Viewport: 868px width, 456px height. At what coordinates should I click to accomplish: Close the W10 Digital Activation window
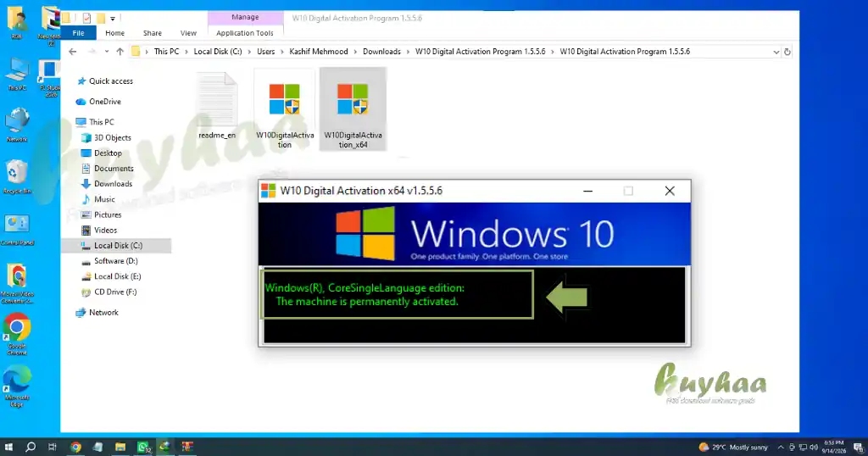tap(670, 191)
